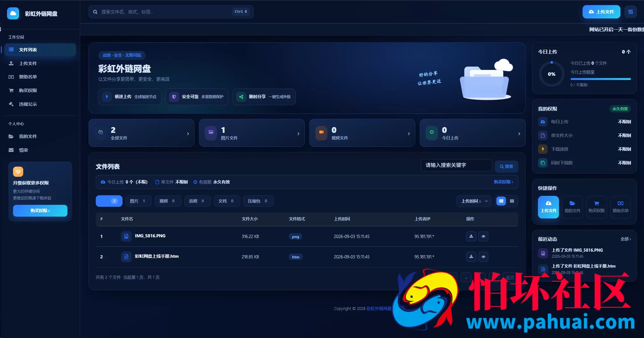The image size is (644, 338).
Task: Click the bolt icon beside 下载速度
Action: pos(543,149)
